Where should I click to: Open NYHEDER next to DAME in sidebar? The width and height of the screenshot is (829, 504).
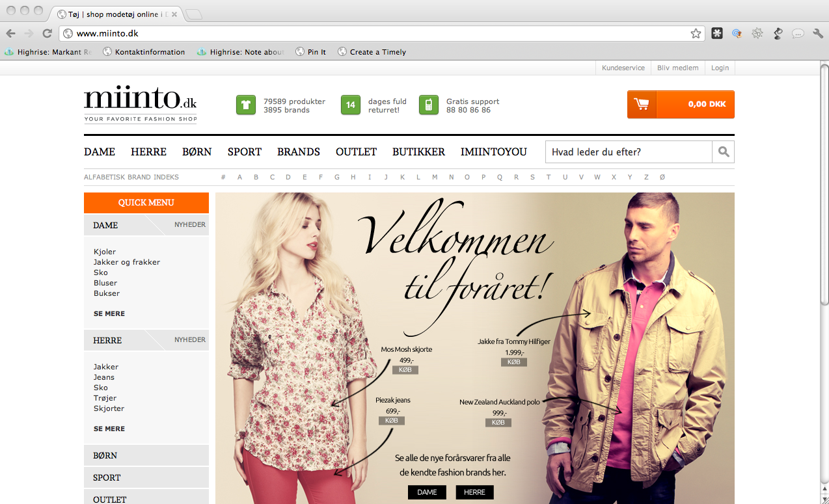click(x=190, y=224)
